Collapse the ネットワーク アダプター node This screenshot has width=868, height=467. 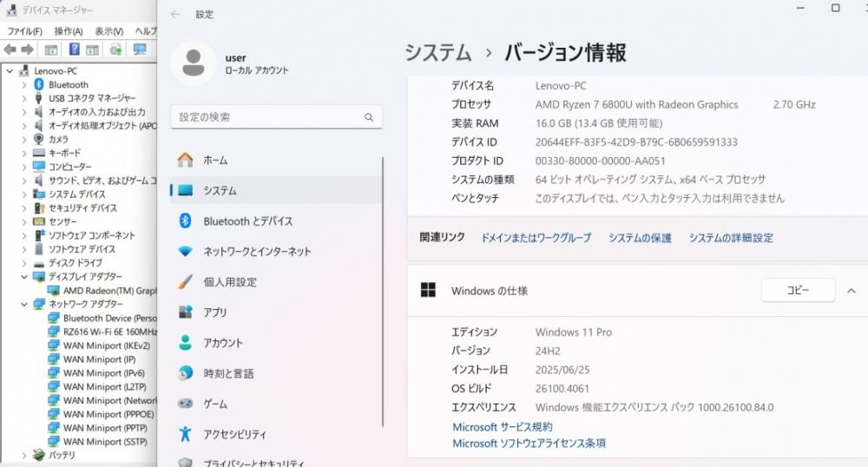(x=24, y=304)
